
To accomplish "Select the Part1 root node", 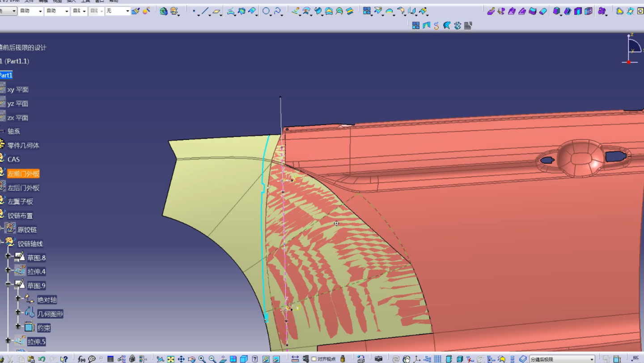I will [x=5, y=75].
